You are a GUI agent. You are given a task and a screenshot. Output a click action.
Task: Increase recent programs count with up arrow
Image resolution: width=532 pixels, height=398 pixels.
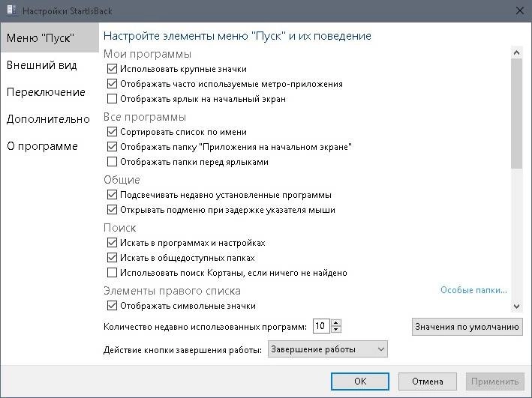pyautogui.click(x=336, y=323)
